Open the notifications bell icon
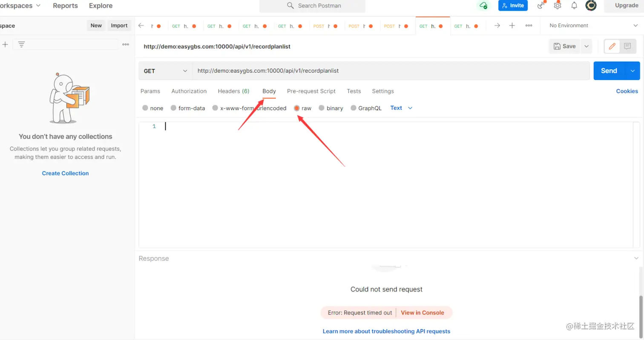Viewport: 644px width, 340px height. pos(574,6)
